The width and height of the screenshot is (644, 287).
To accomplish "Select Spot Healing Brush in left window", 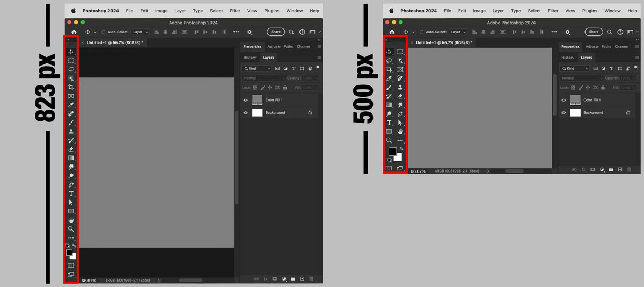I will tap(71, 114).
